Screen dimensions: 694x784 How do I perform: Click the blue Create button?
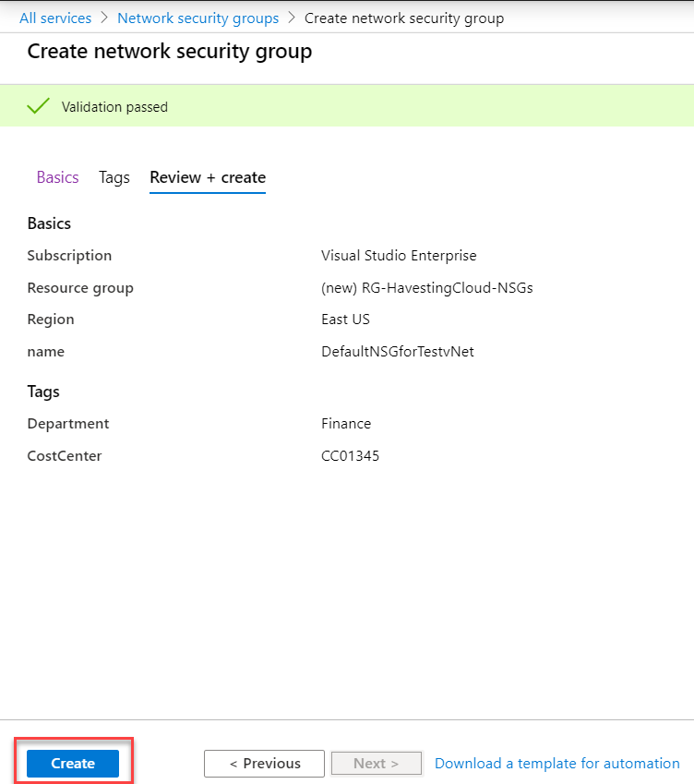click(x=73, y=763)
